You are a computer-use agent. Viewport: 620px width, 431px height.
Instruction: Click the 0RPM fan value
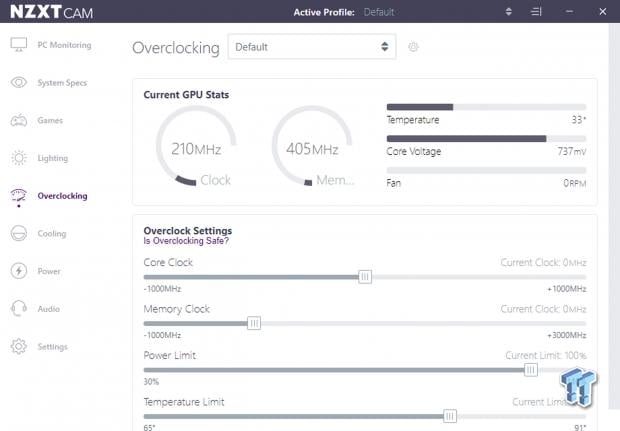point(575,183)
